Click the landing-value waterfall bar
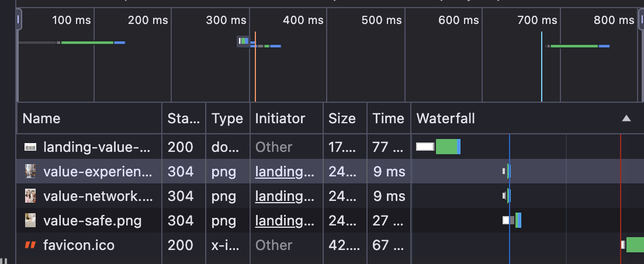This screenshot has width=644, height=264. pos(438,147)
